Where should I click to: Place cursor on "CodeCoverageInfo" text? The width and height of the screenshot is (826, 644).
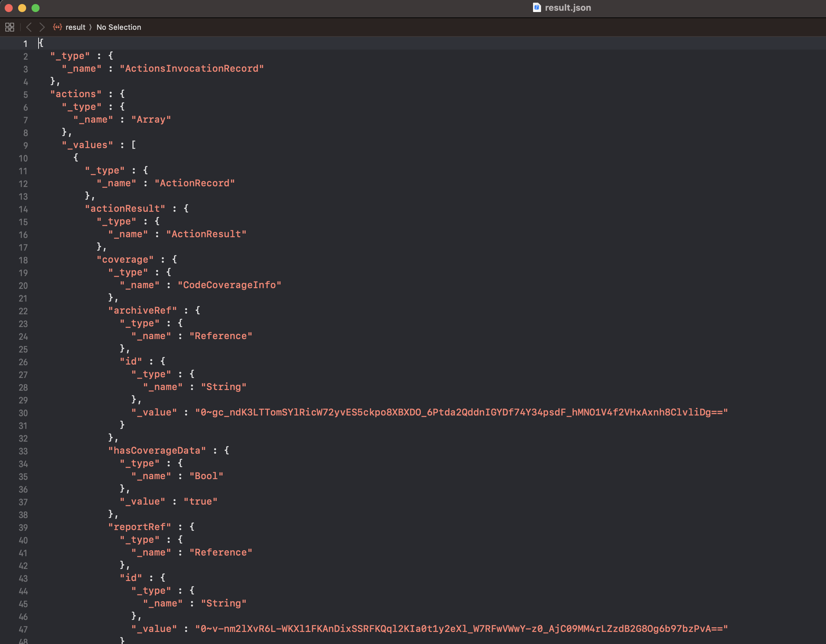click(229, 285)
